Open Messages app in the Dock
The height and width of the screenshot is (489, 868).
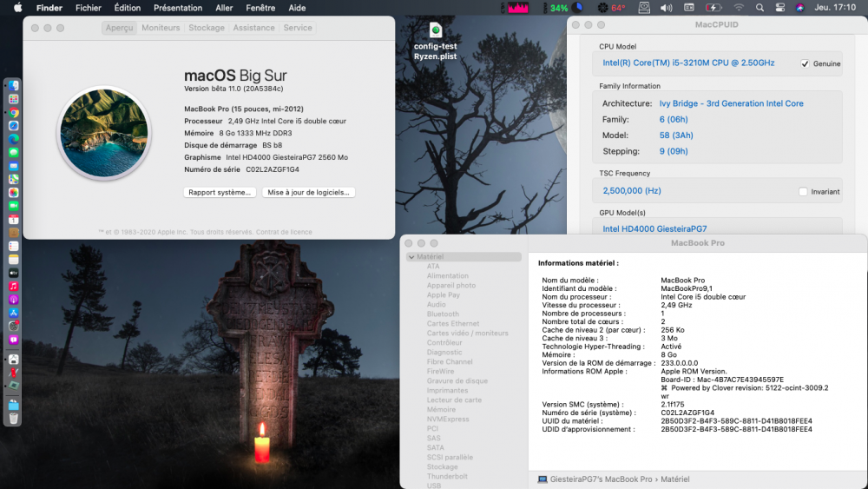pyautogui.click(x=13, y=152)
